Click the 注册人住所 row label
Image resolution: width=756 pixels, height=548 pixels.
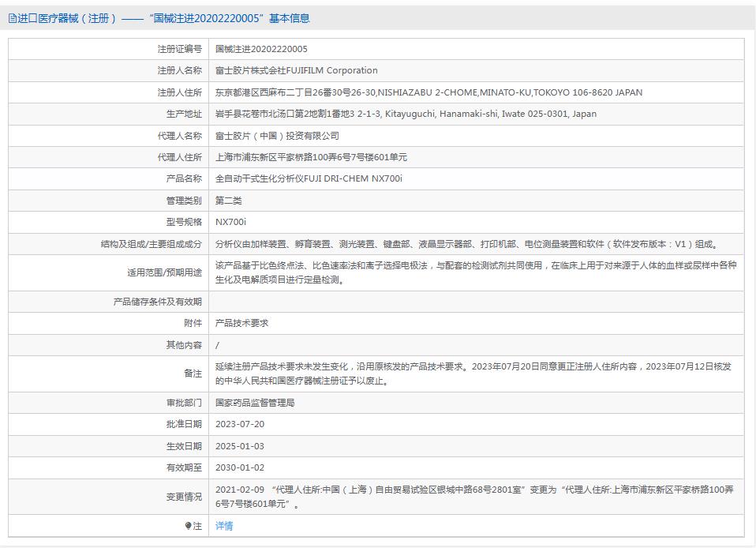[x=179, y=92]
